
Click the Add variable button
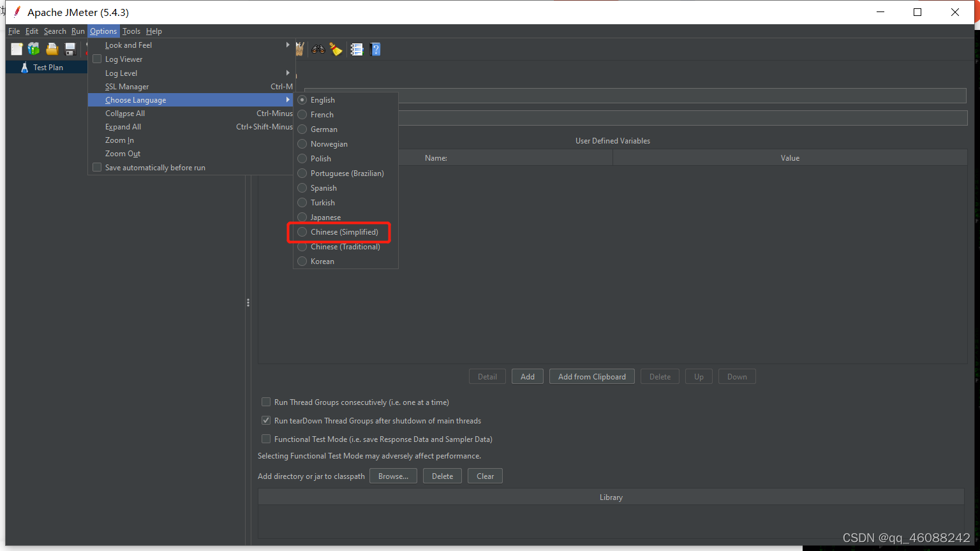pos(528,376)
